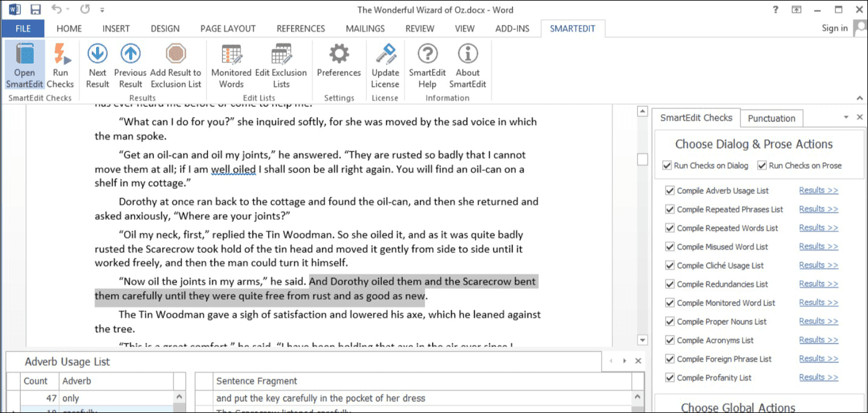Open SmartEdit pane options dropdown arrow
The width and height of the screenshot is (868, 413).
(846, 117)
